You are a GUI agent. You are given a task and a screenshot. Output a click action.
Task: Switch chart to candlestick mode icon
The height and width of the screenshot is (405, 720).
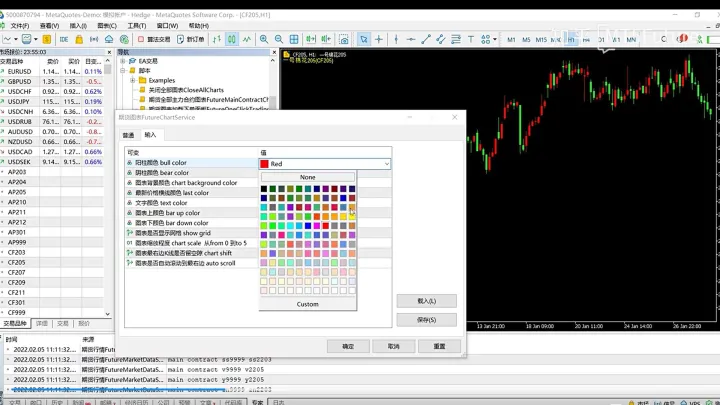(x=232, y=39)
